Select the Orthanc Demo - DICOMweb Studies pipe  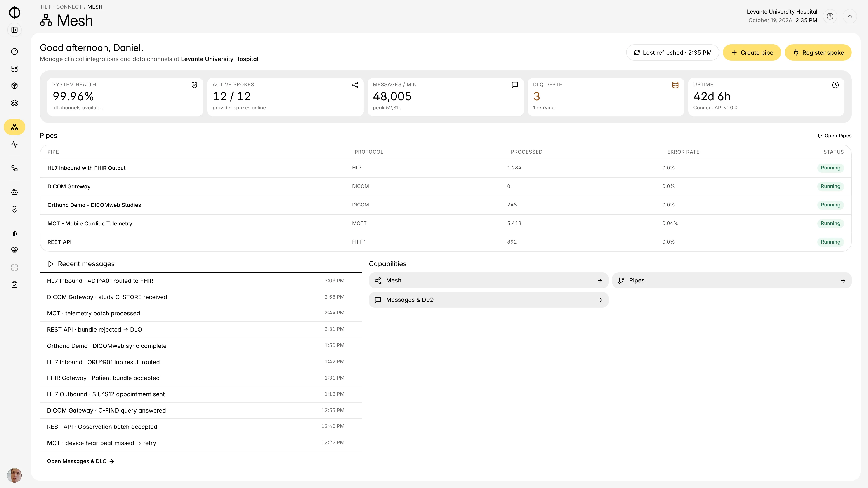446,205
